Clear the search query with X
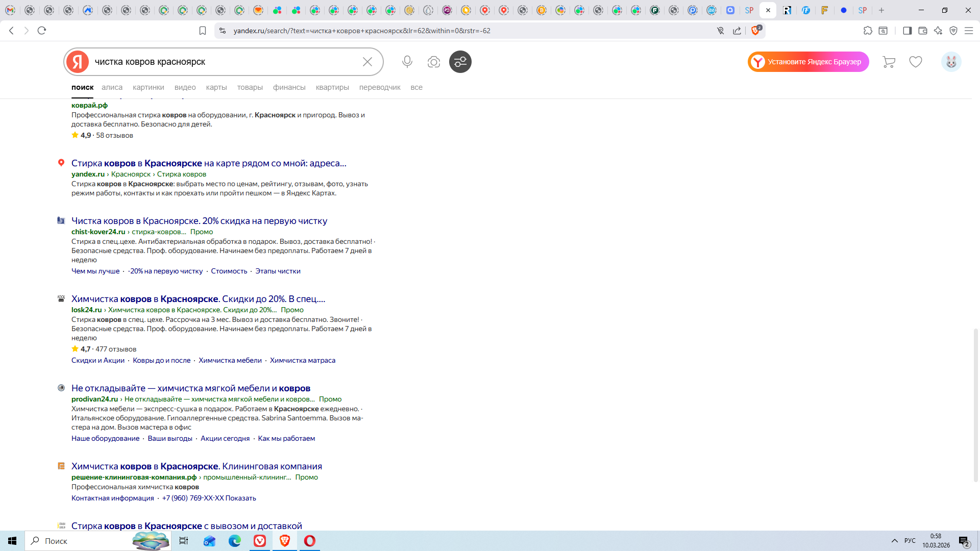This screenshot has height=551, width=980. tap(367, 62)
